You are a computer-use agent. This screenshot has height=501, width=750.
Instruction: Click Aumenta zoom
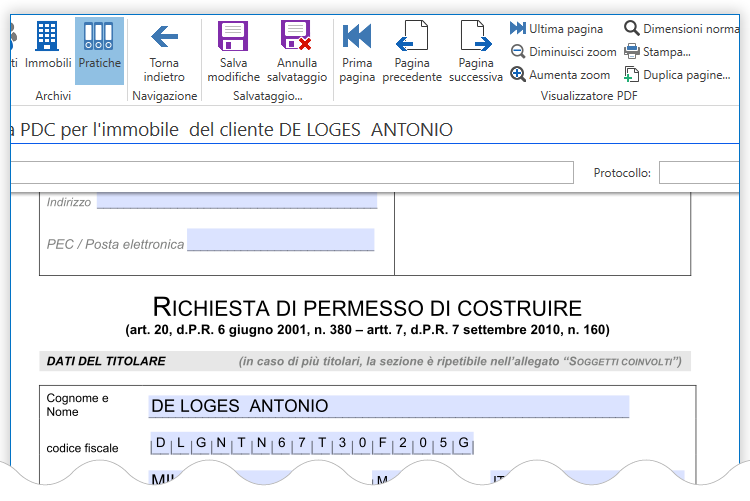[x=560, y=75]
